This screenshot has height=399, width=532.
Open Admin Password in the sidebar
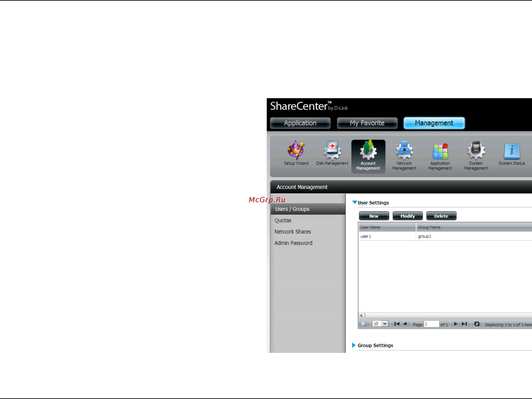(x=293, y=243)
